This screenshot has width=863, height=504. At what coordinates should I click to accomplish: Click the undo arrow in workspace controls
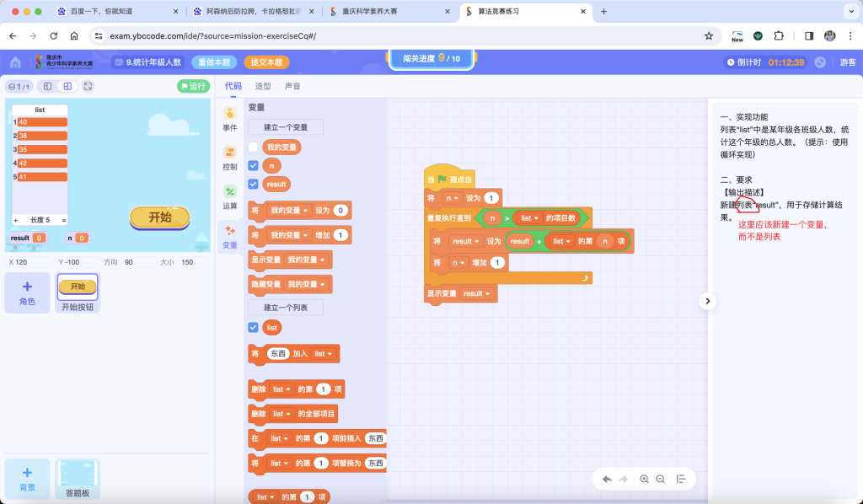(x=607, y=479)
